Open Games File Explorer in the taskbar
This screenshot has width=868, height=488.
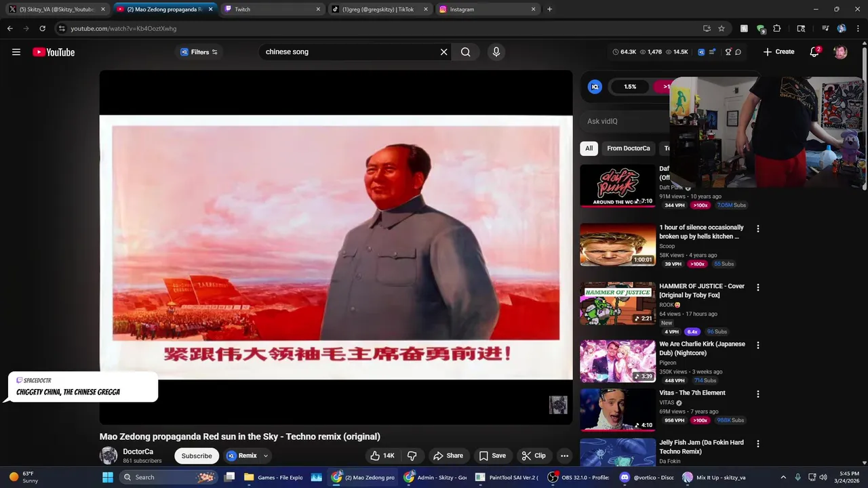[x=274, y=477]
